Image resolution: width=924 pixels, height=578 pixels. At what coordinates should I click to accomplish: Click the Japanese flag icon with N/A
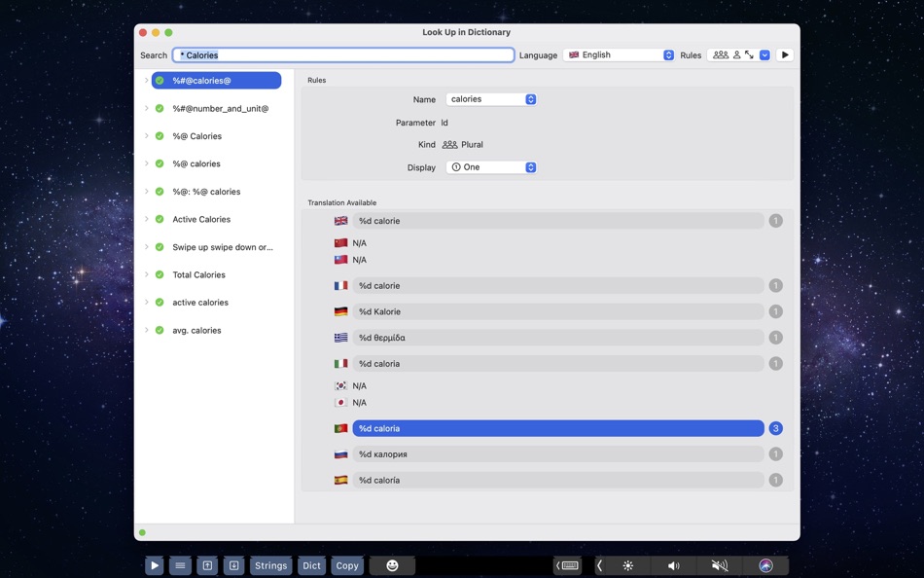[x=340, y=402]
